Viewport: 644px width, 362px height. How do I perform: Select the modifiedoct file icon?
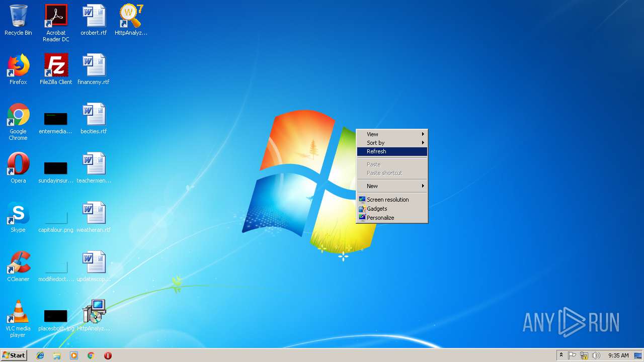click(x=56, y=270)
